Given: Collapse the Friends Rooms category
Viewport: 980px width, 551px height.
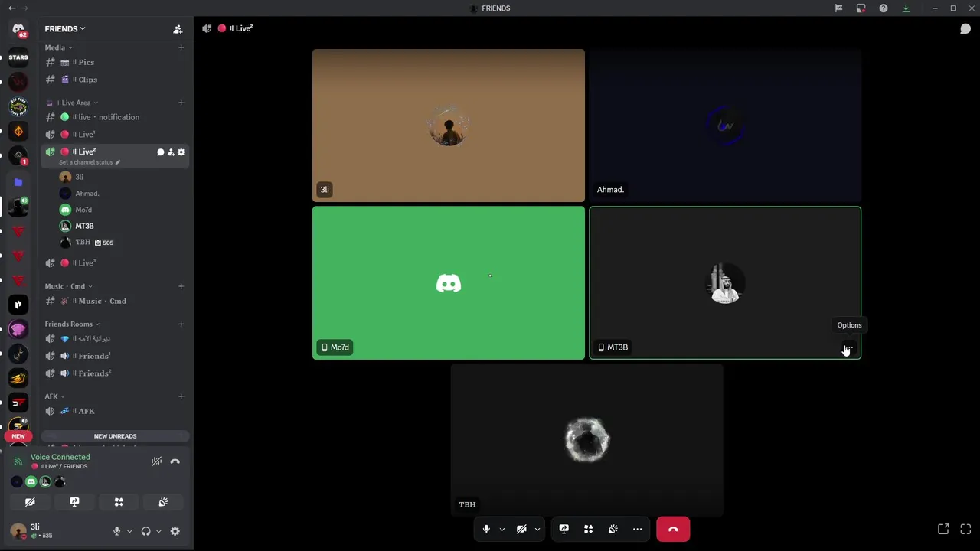Looking at the screenshot, I should [72, 324].
